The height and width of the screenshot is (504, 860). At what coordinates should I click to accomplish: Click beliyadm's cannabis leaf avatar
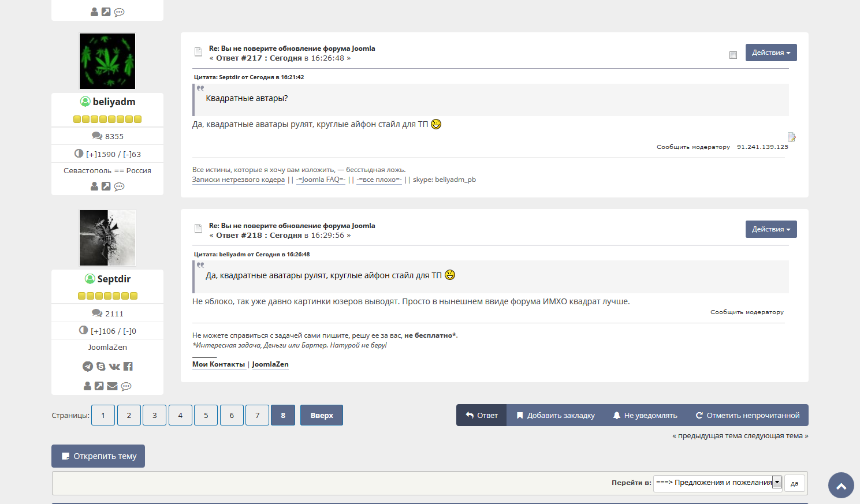tap(107, 61)
